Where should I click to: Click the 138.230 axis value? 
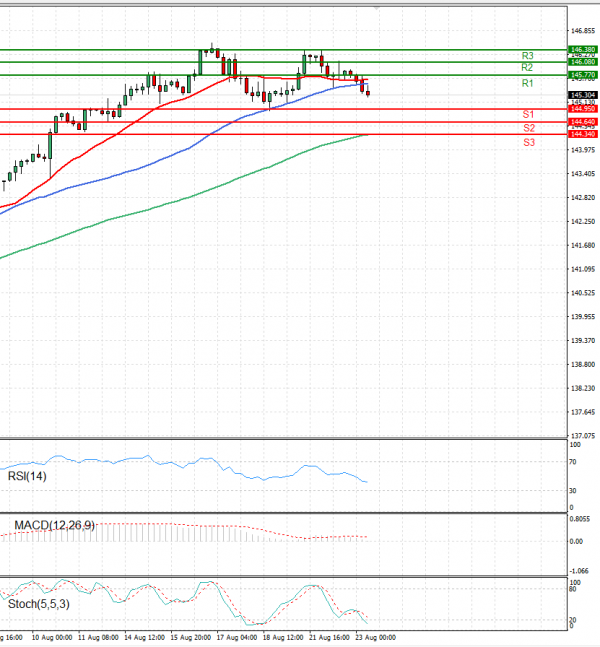(583, 388)
